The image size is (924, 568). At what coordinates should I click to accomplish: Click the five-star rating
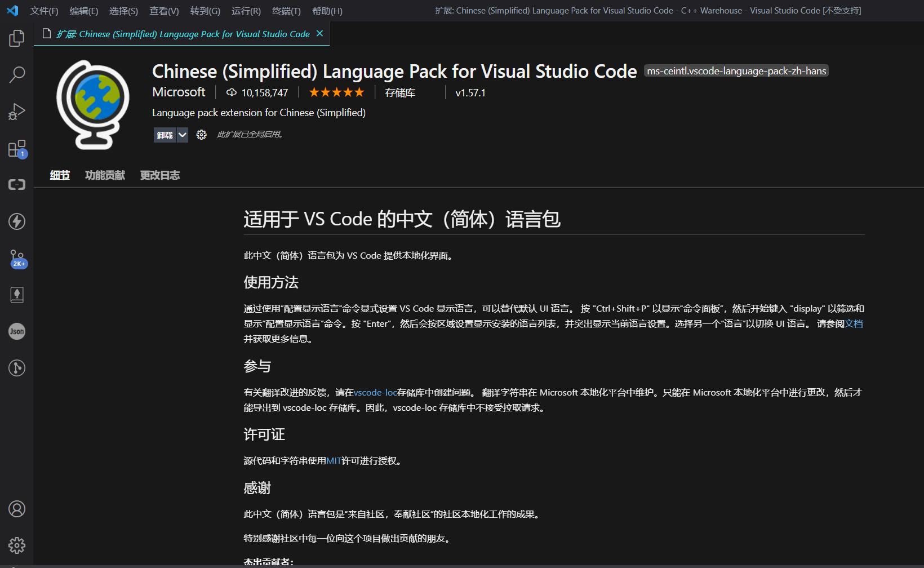click(x=336, y=92)
